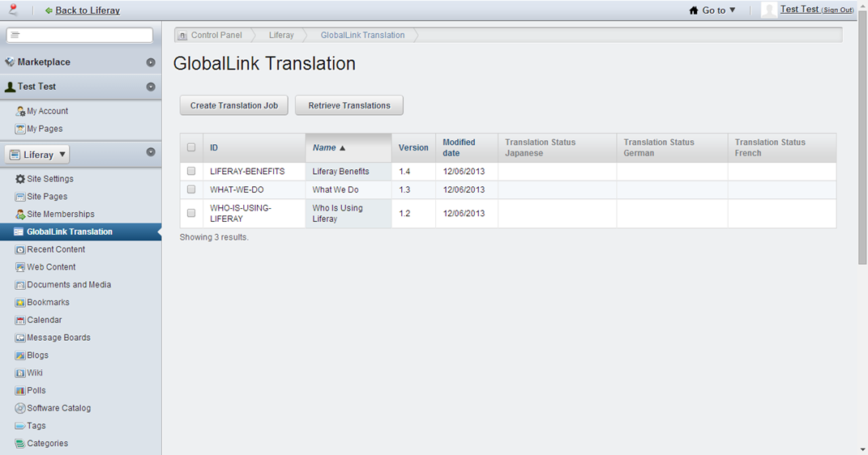This screenshot has width=868, height=455.
Task: Collapse the Marketplace section
Action: coord(151,62)
